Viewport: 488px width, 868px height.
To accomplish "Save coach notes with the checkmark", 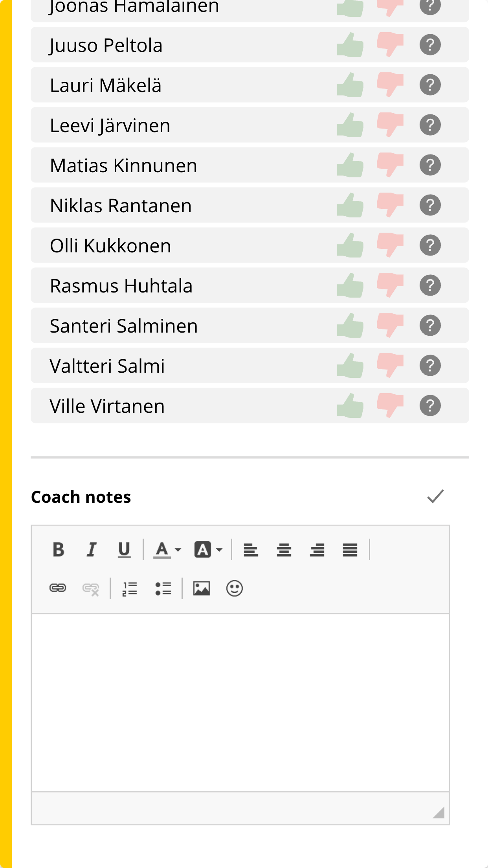I will click(x=435, y=496).
